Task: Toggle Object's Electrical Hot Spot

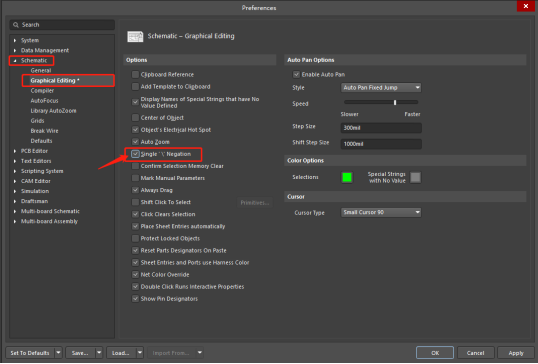Action: (x=135, y=130)
